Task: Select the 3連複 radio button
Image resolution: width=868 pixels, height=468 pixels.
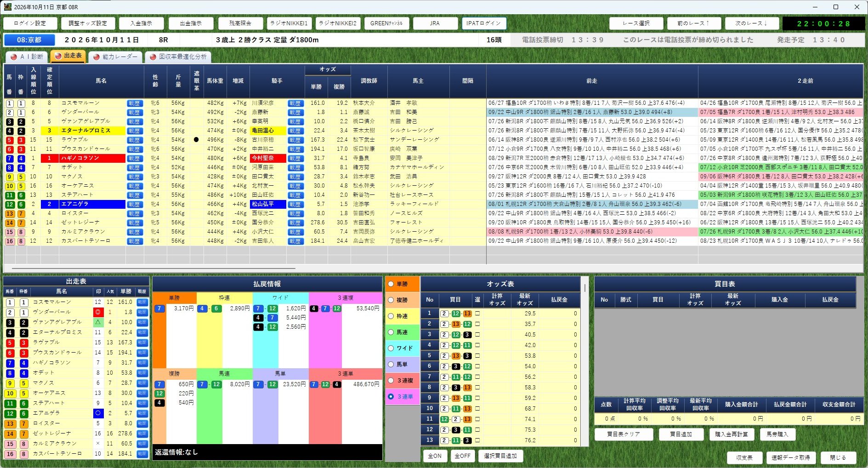Action: point(391,381)
